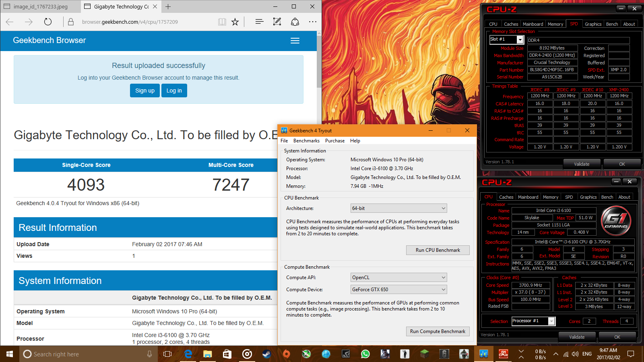
Task: Close the Gigabyte Technology tab
Action: pos(155,6)
